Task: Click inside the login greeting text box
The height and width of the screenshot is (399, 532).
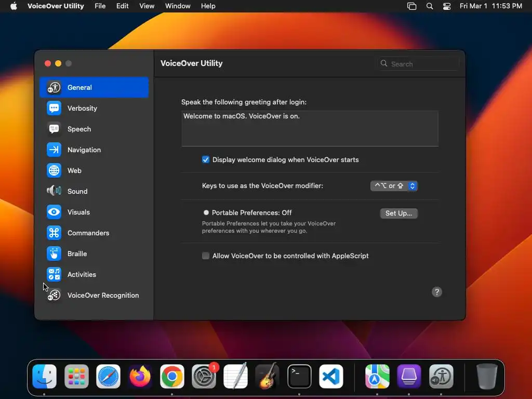Action: click(310, 129)
